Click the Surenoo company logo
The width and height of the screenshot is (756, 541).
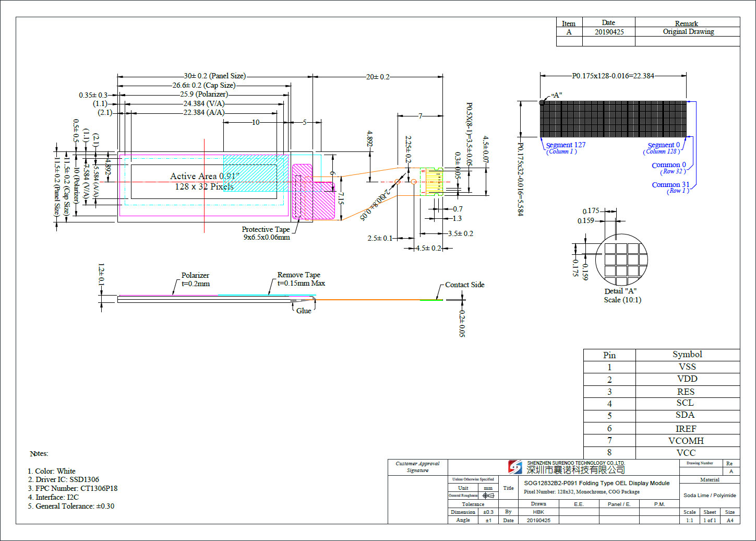(x=515, y=467)
